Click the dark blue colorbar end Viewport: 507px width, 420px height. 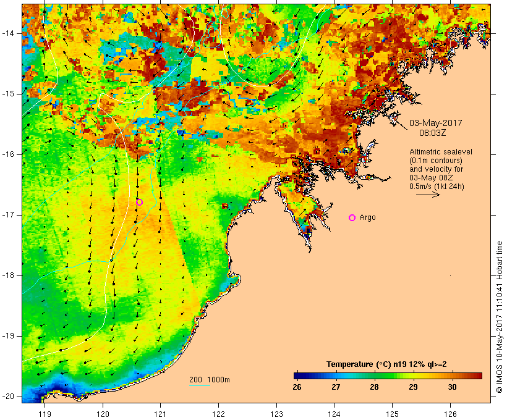pyautogui.click(x=299, y=376)
